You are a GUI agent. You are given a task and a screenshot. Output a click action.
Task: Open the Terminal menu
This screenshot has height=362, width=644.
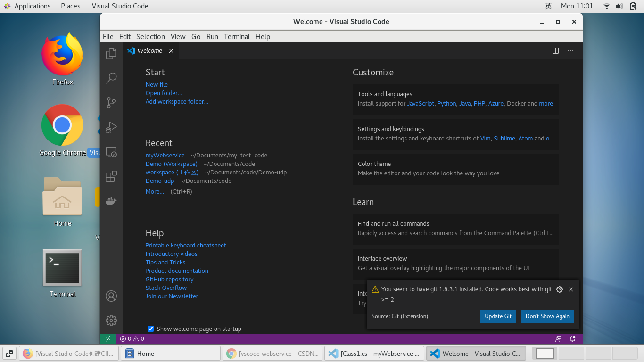tap(237, 36)
